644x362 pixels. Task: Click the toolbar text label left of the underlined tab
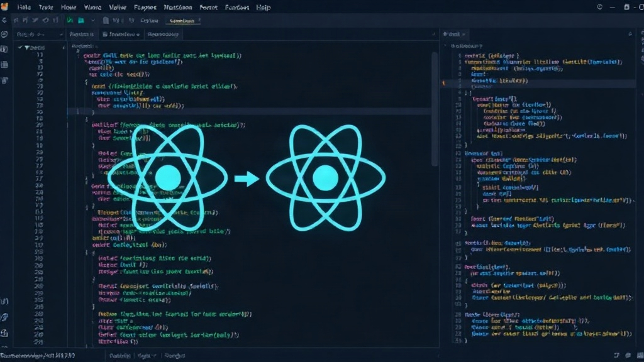149,21
